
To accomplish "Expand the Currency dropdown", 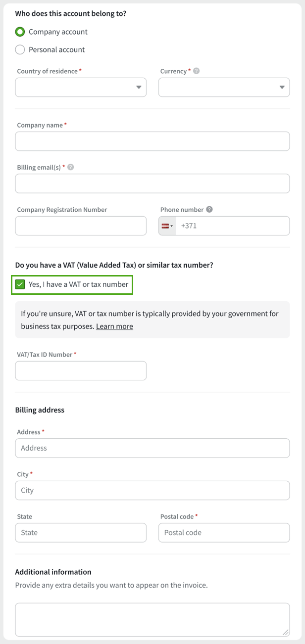I will (224, 87).
